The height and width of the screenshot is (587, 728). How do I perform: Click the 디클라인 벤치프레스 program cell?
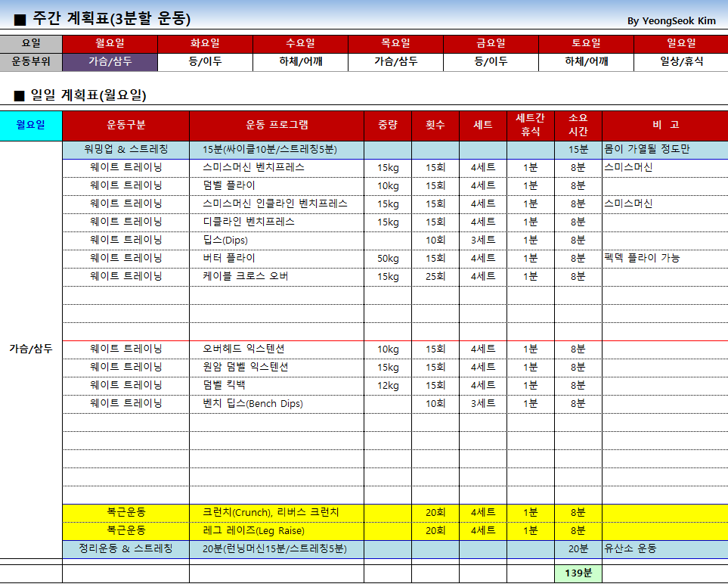click(277, 222)
